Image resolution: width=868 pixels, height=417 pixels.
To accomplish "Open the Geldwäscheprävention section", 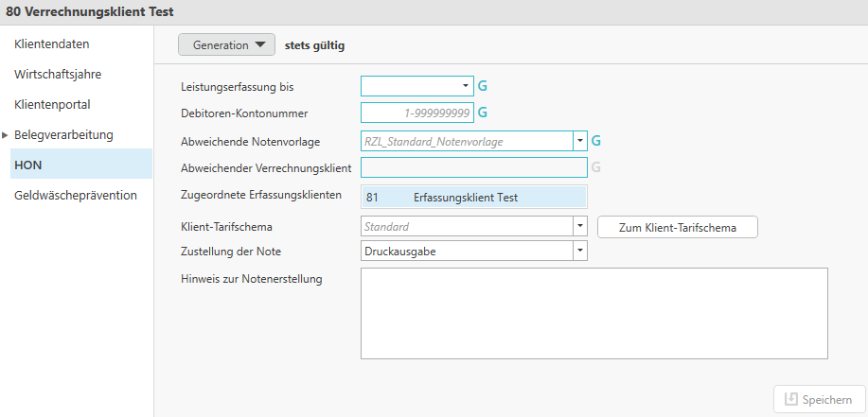I will click(76, 195).
